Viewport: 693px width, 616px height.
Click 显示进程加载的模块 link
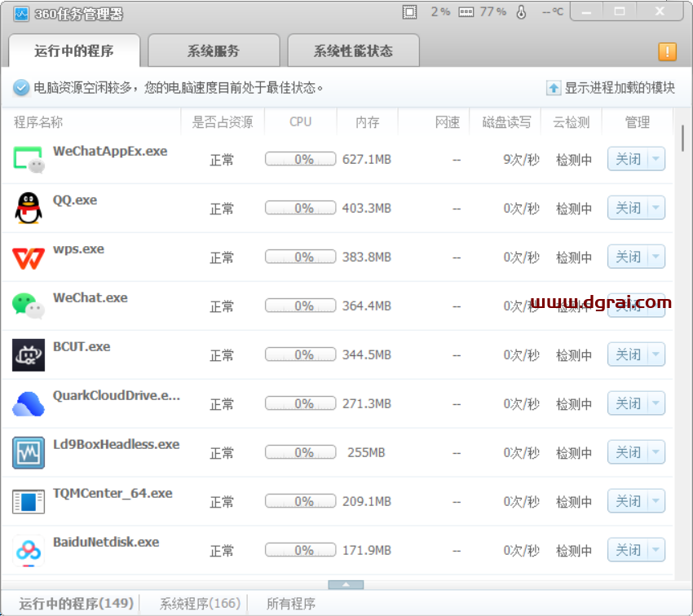point(620,88)
